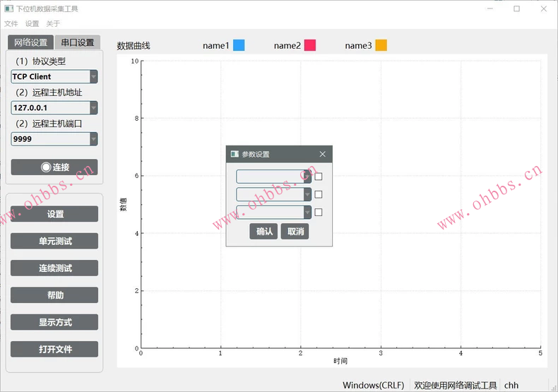Click the 数值 axis label

(123, 204)
